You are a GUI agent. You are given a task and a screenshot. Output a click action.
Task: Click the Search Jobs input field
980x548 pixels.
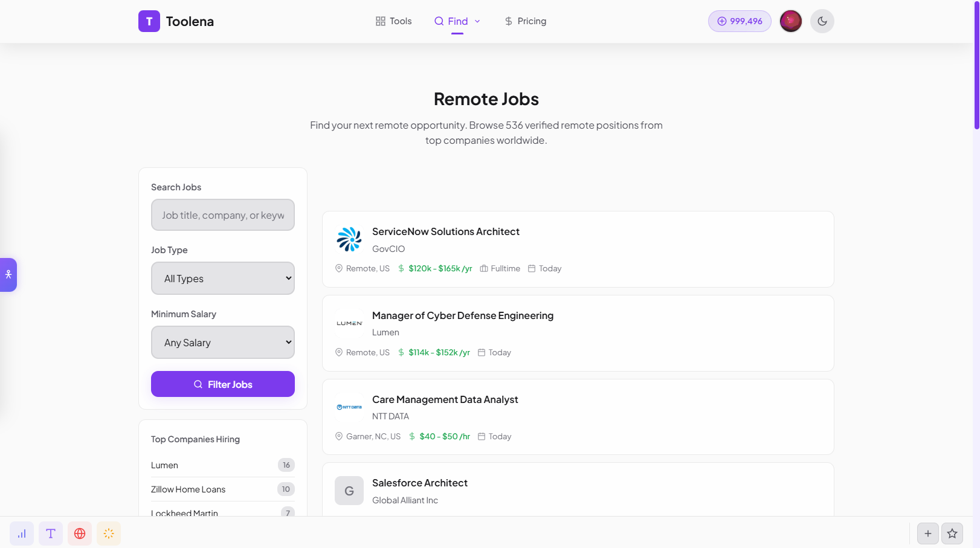(x=223, y=215)
